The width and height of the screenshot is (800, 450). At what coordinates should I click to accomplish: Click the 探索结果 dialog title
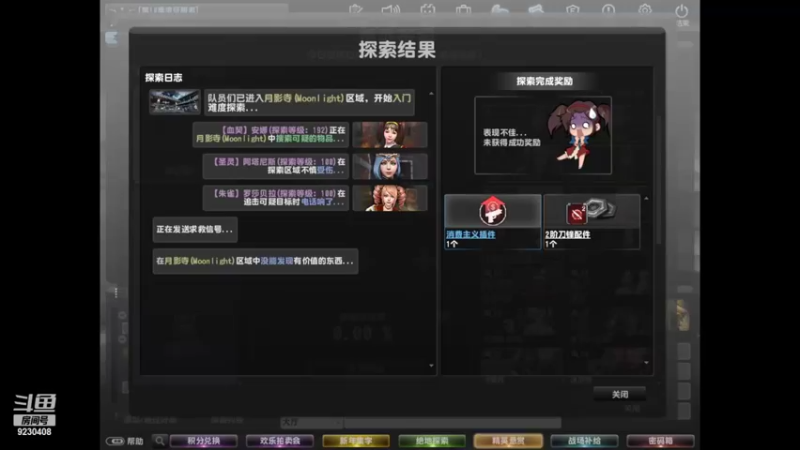[x=397, y=49]
